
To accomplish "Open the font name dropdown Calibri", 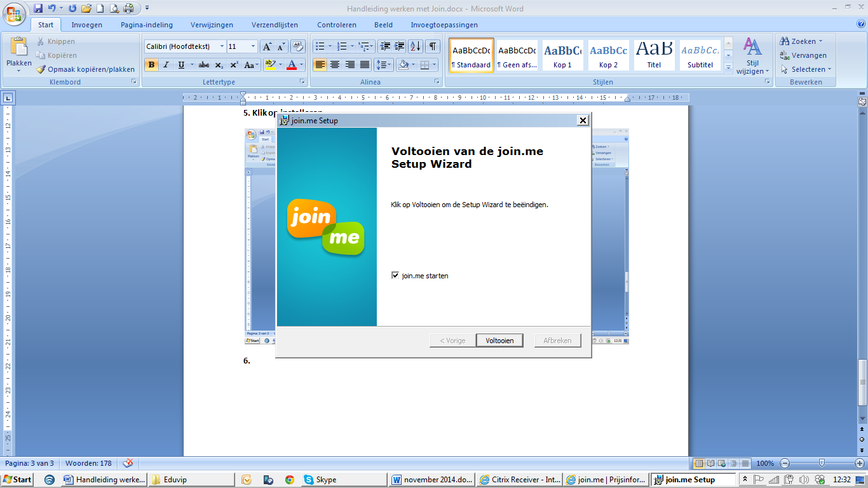I will [222, 46].
